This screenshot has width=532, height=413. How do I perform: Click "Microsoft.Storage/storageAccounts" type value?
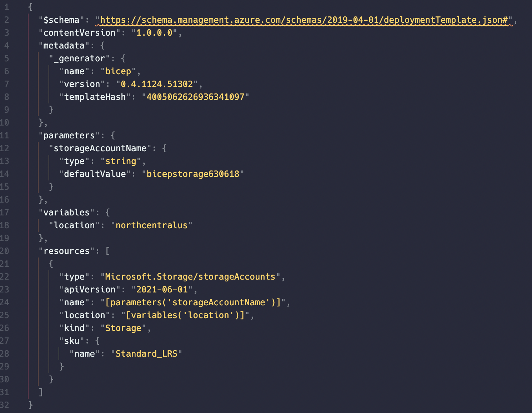tap(190, 277)
